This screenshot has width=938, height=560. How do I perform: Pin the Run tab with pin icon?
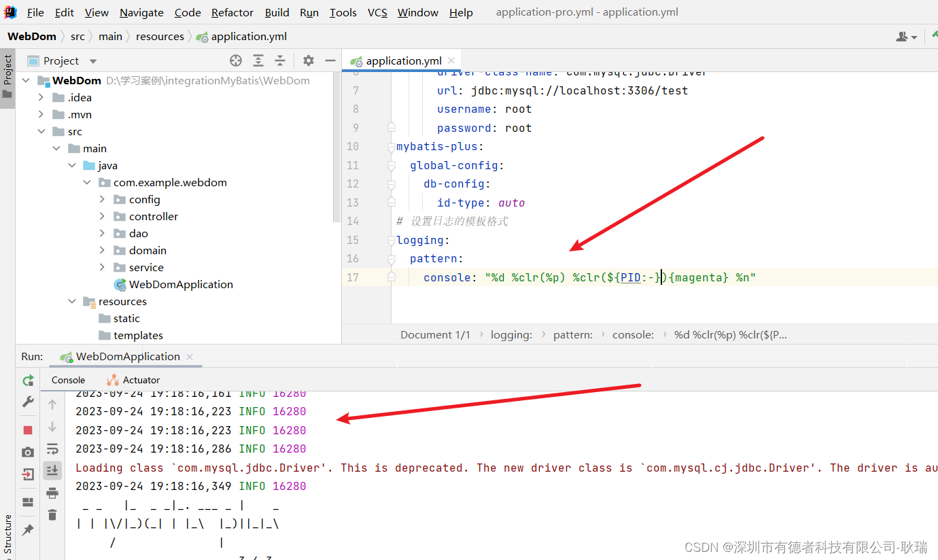click(28, 529)
